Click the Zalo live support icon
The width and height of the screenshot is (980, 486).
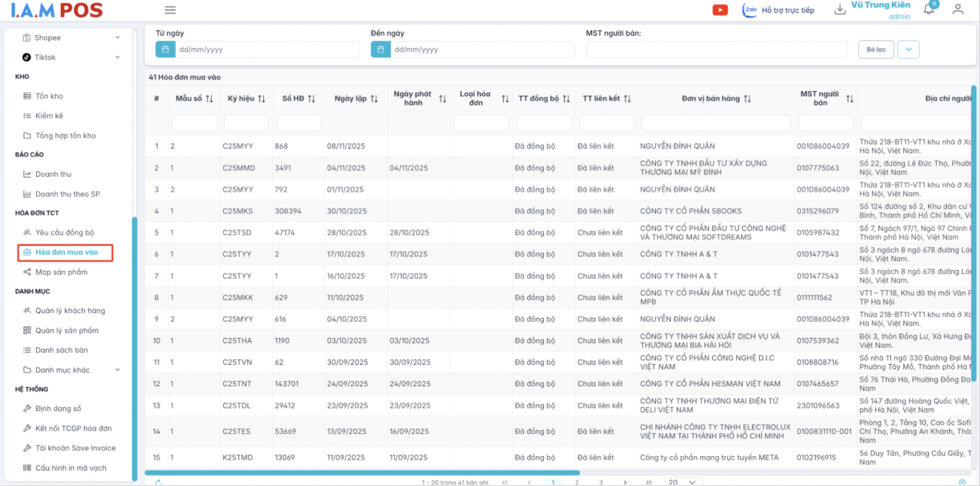click(750, 10)
